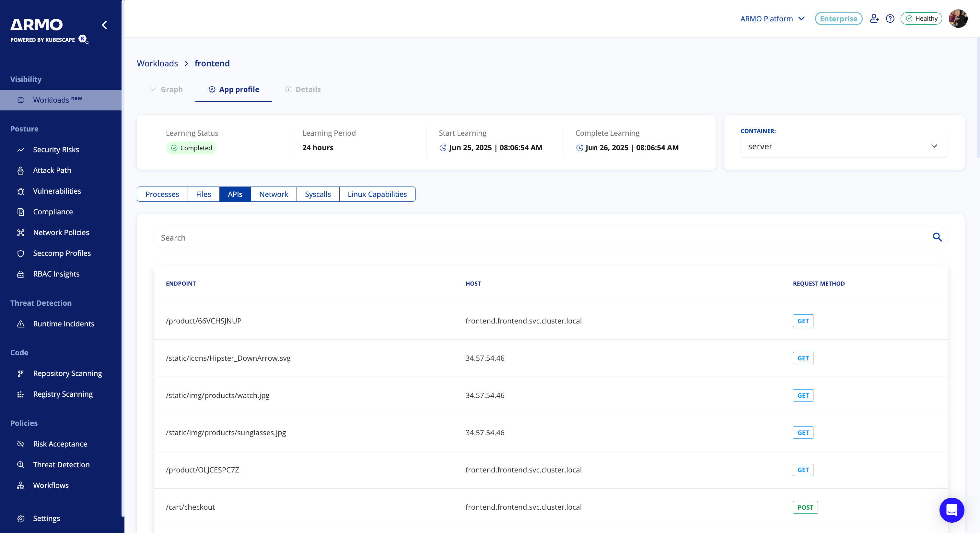Go to Workloads breadcrumb link
Viewport: 980px width, 533px height.
157,63
